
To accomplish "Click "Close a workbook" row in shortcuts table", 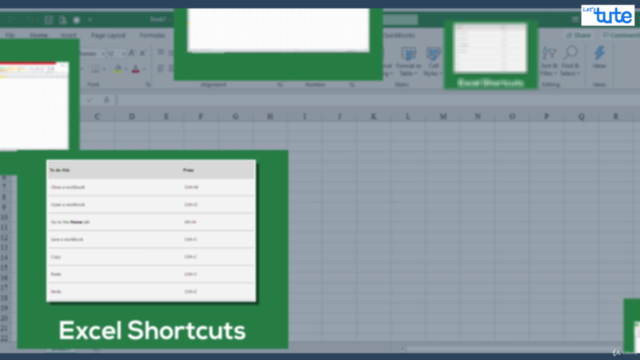I will pyautogui.click(x=151, y=187).
